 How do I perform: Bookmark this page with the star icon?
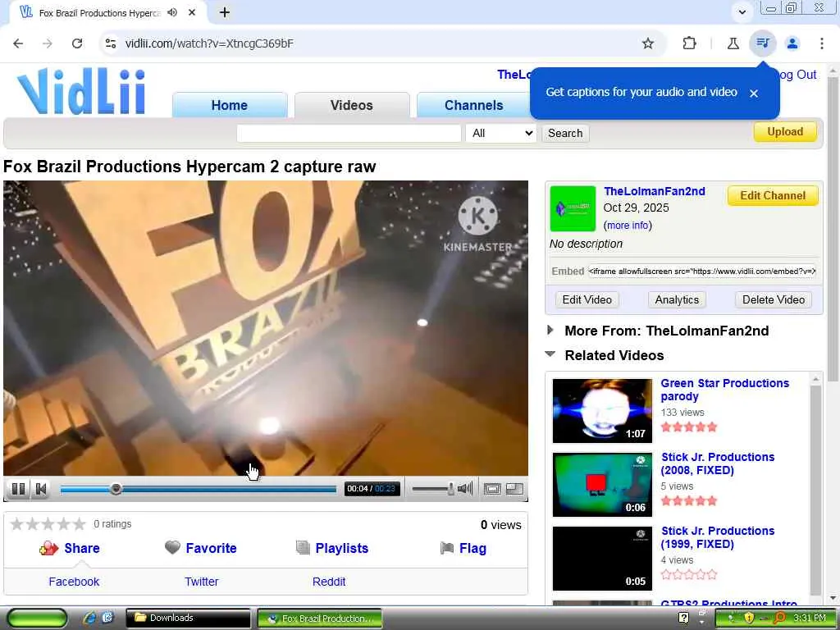pos(648,43)
